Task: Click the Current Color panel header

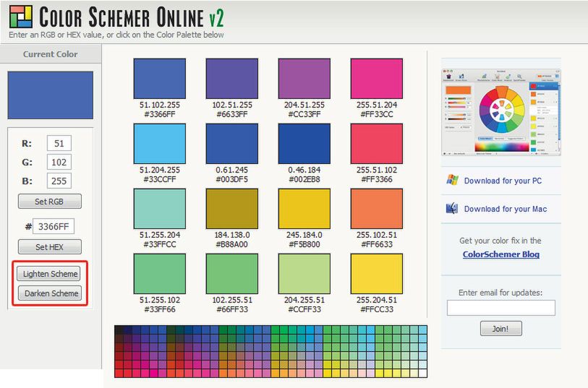Action: pos(50,54)
